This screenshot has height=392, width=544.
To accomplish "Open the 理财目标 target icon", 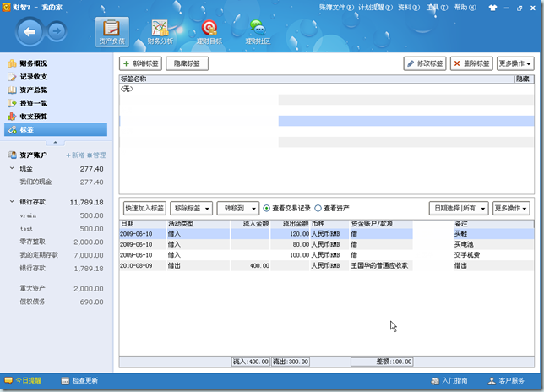I will click(209, 28).
